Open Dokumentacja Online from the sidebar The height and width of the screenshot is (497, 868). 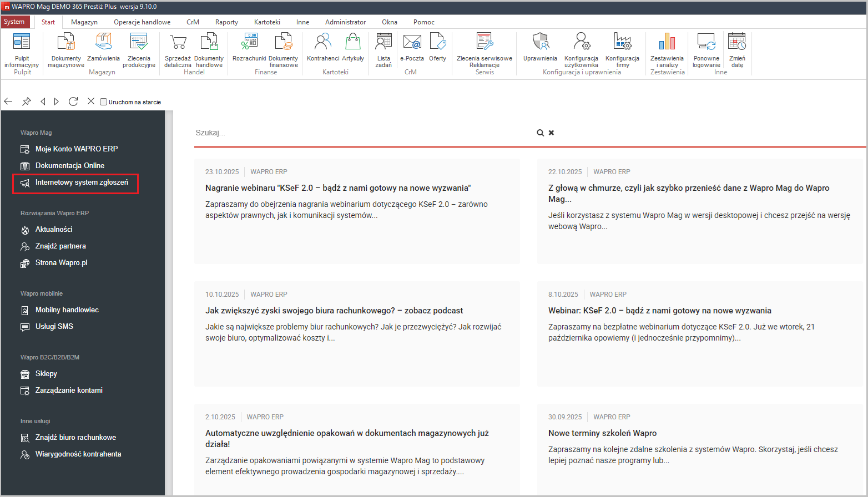coord(68,165)
